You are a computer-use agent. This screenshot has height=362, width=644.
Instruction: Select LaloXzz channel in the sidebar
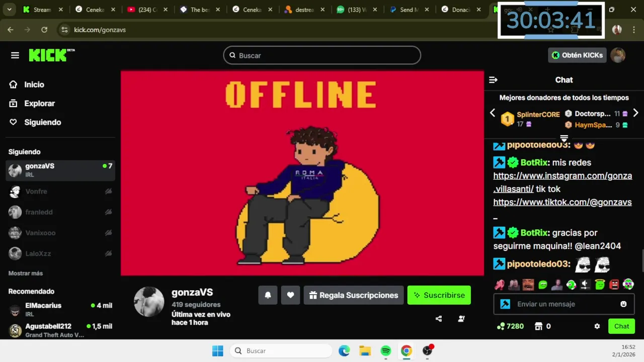(60, 253)
